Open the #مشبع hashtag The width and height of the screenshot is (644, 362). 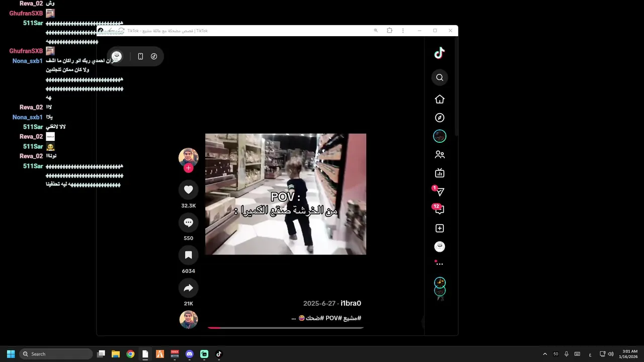[352, 318]
